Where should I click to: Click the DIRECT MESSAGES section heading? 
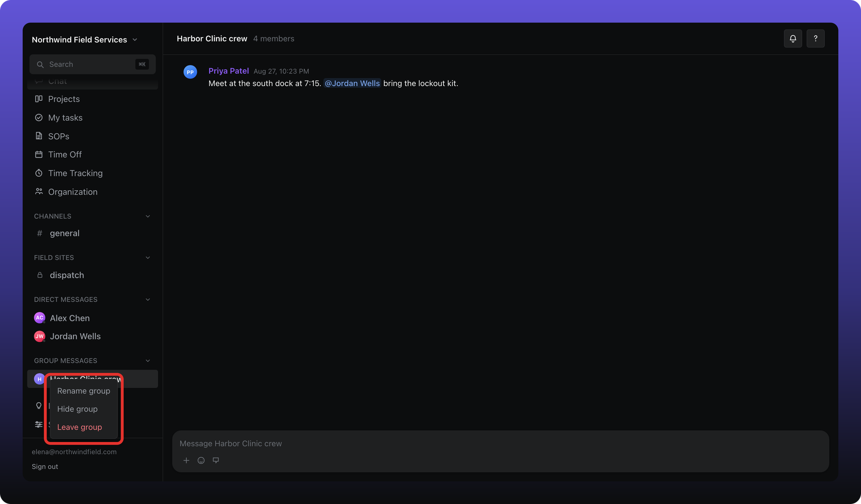65,300
